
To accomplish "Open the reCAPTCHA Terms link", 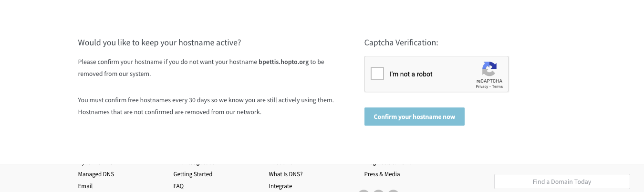I will click(x=498, y=87).
